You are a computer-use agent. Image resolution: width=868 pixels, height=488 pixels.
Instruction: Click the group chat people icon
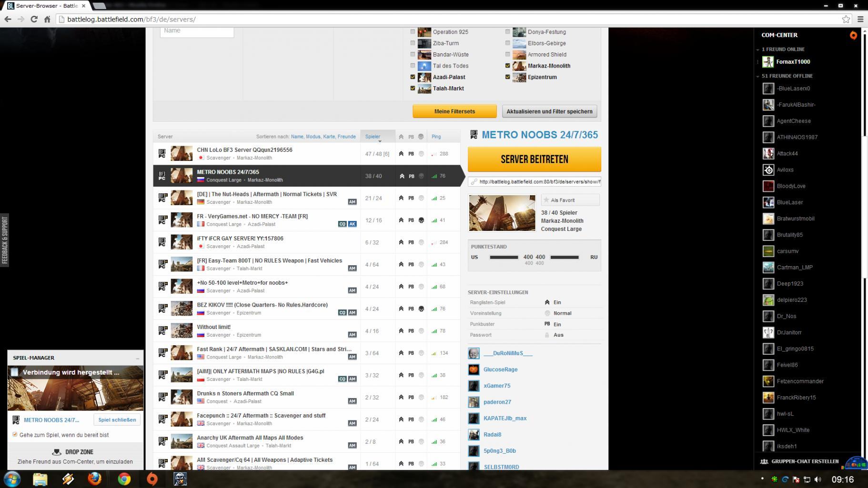(x=764, y=461)
